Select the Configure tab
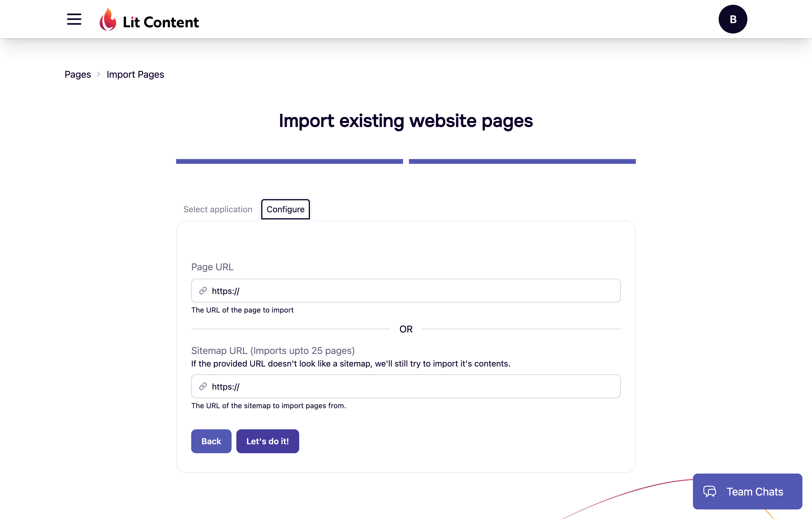812x519 pixels. click(x=285, y=209)
